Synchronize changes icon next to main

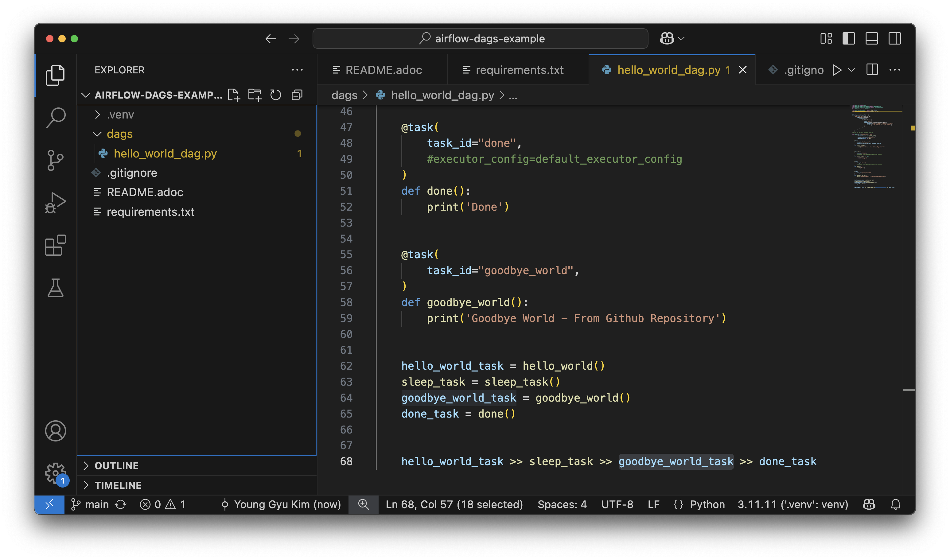pos(121,504)
